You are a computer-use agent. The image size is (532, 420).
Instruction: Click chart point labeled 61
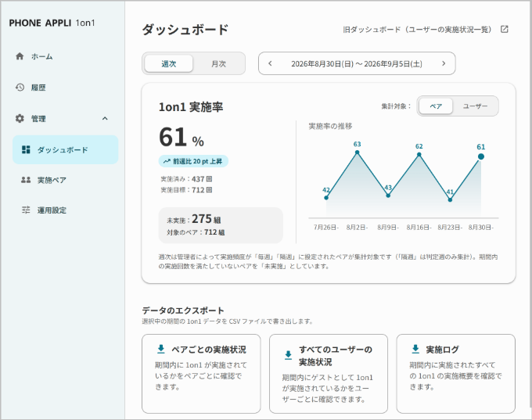click(x=481, y=156)
